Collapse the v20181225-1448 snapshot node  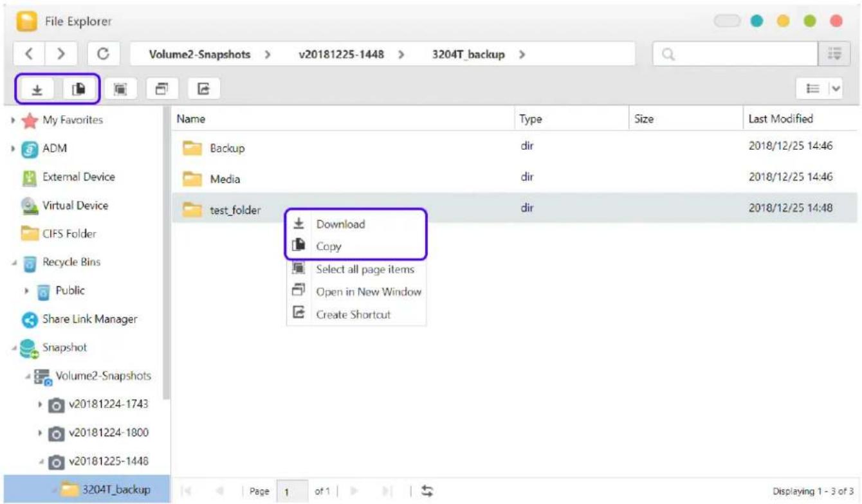click(x=42, y=462)
